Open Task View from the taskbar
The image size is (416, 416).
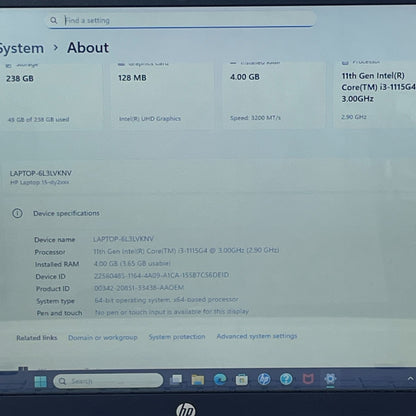click(x=176, y=380)
